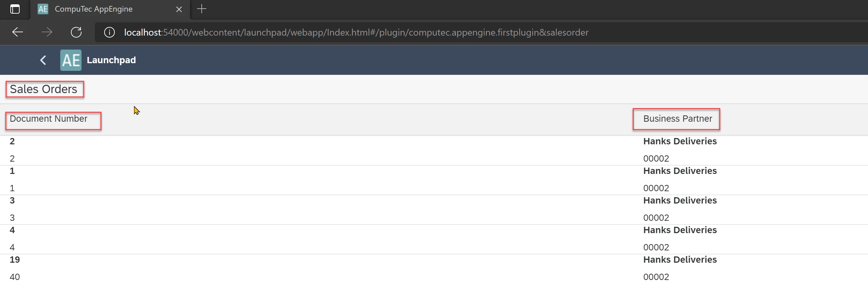Click the browser address bar URL
This screenshot has width=868, height=282.
click(x=356, y=32)
